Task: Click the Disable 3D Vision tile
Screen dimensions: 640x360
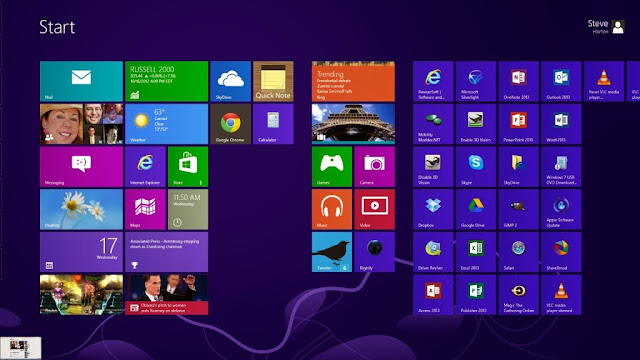Action: pyautogui.click(x=433, y=167)
